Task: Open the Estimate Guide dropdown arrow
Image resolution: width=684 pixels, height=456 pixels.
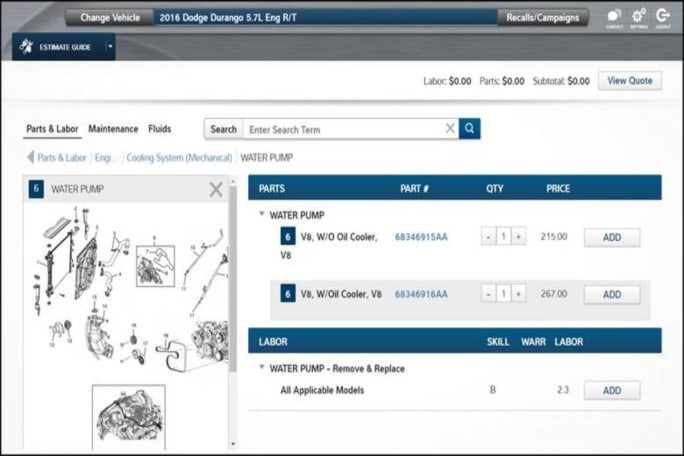Action: [x=110, y=47]
